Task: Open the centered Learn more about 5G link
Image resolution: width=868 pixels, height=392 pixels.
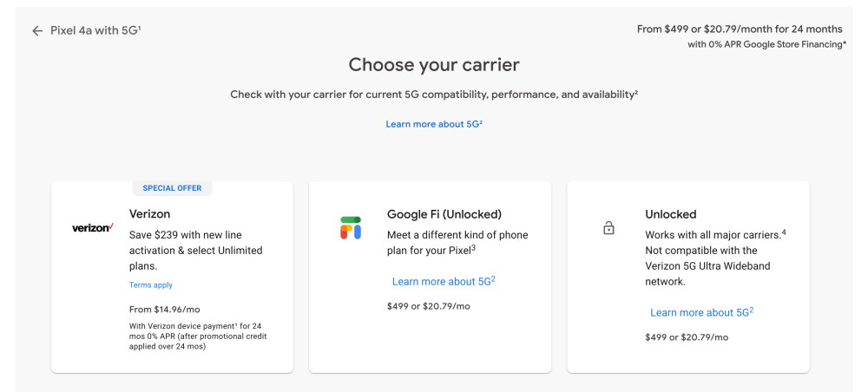Action: pos(434,124)
